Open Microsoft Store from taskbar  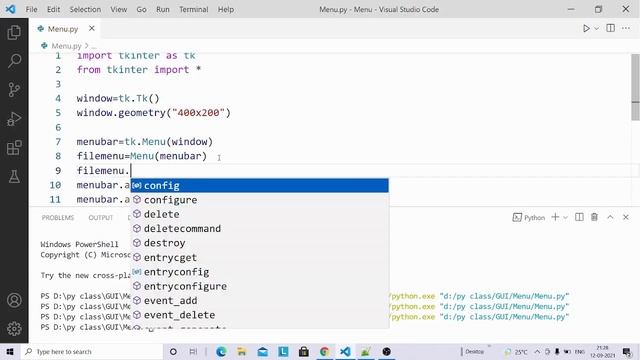tap(304, 351)
